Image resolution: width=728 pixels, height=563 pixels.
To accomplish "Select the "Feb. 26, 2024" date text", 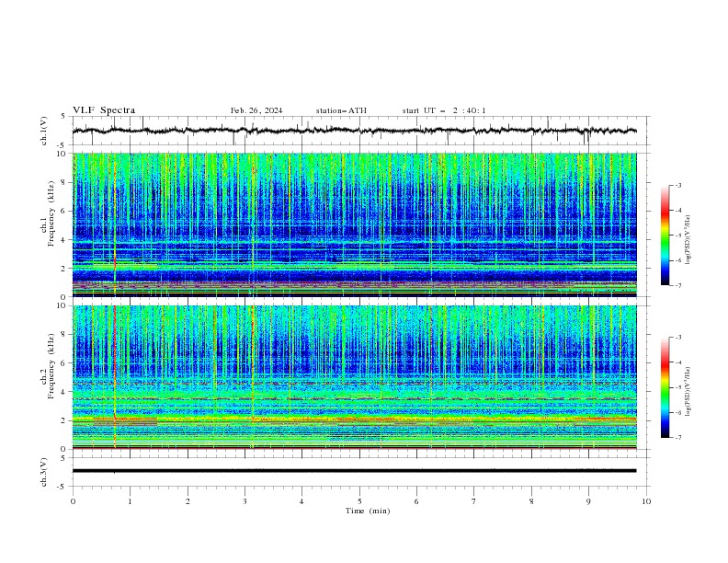I will coord(256,110).
